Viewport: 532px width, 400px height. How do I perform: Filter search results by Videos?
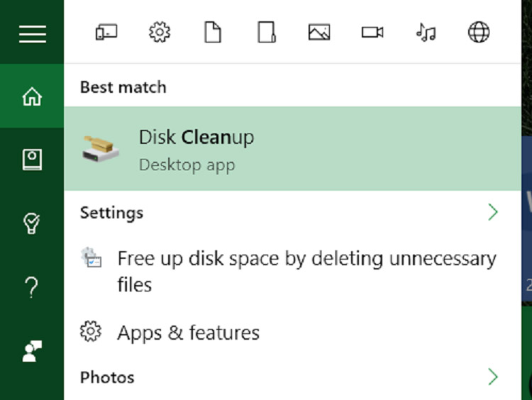(372, 32)
